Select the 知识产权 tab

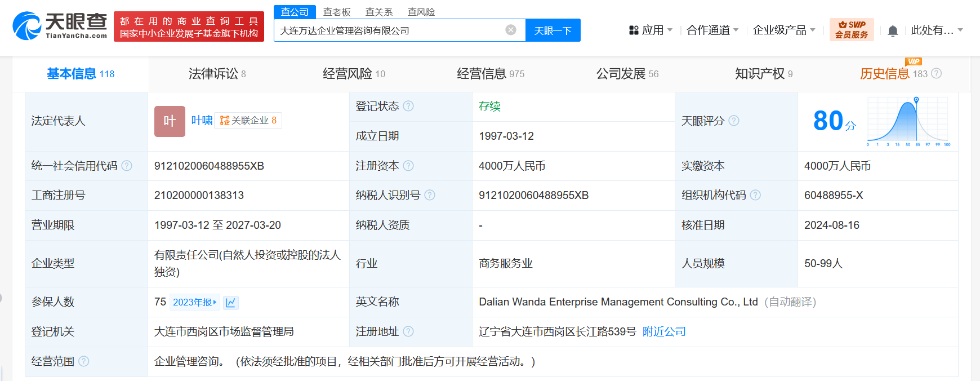pyautogui.click(x=764, y=74)
